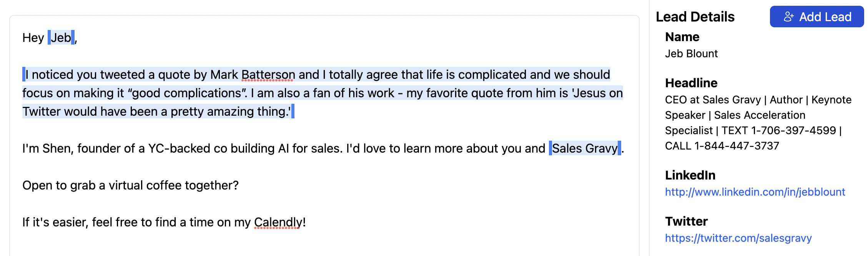The height and width of the screenshot is (256, 868).
Task: Click empty space below the Calendly line
Action: [308, 244]
